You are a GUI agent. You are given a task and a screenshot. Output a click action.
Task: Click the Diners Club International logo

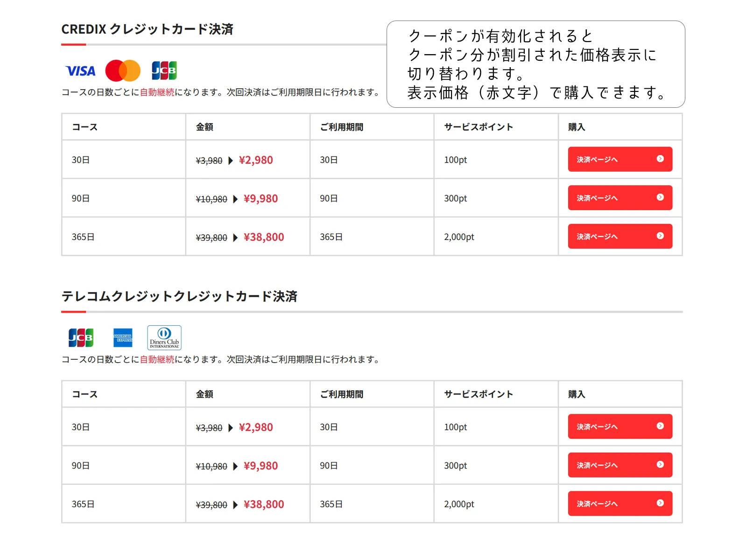(x=164, y=338)
